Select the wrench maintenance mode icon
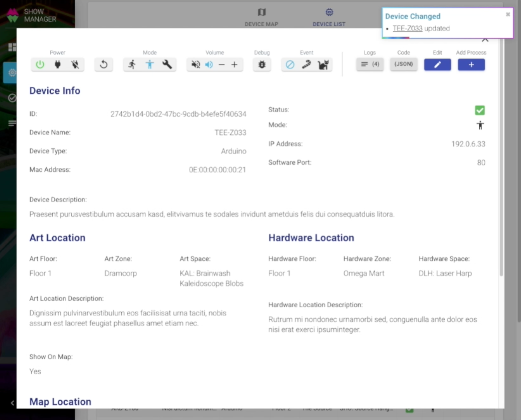521x420 pixels. point(167,65)
